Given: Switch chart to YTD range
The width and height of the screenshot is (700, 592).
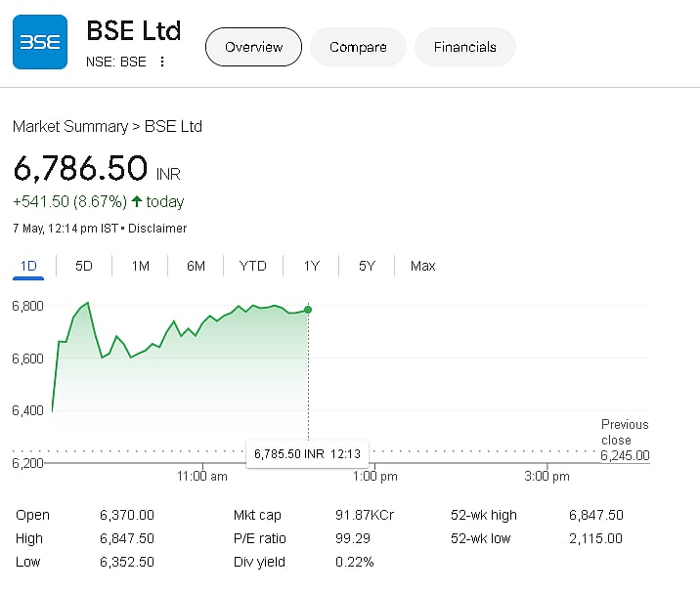Looking at the screenshot, I should pyautogui.click(x=253, y=266).
